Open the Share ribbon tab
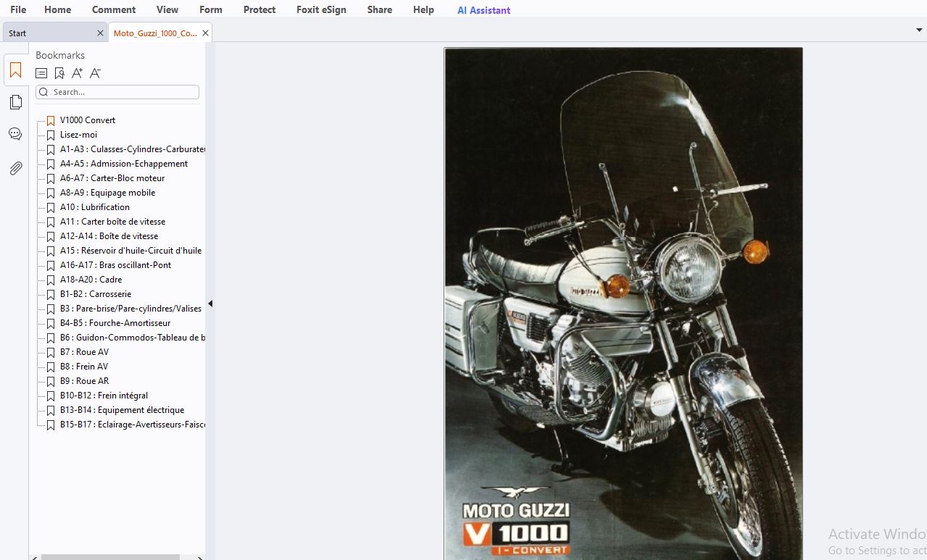927x560 pixels. [379, 9]
